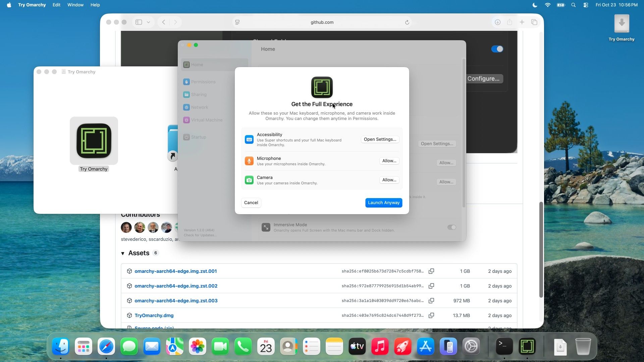
Task: Open omarchy-aarch64-edge.img.zst.003 link
Action: click(176, 301)
